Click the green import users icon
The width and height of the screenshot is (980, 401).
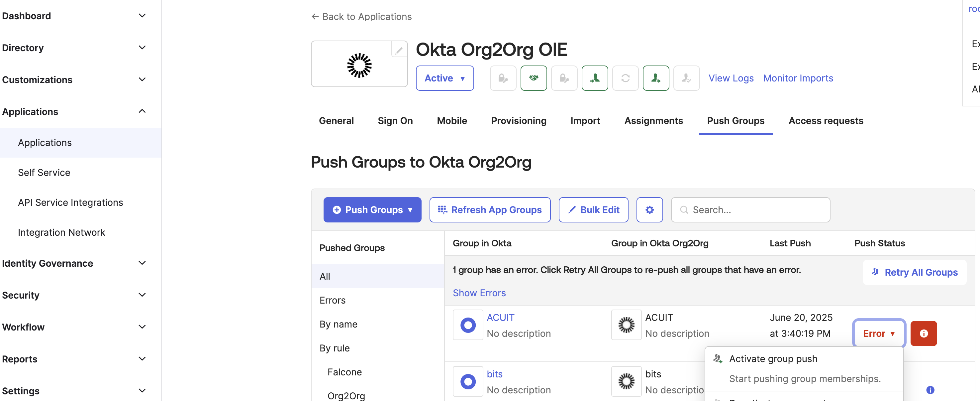point(595,78)
